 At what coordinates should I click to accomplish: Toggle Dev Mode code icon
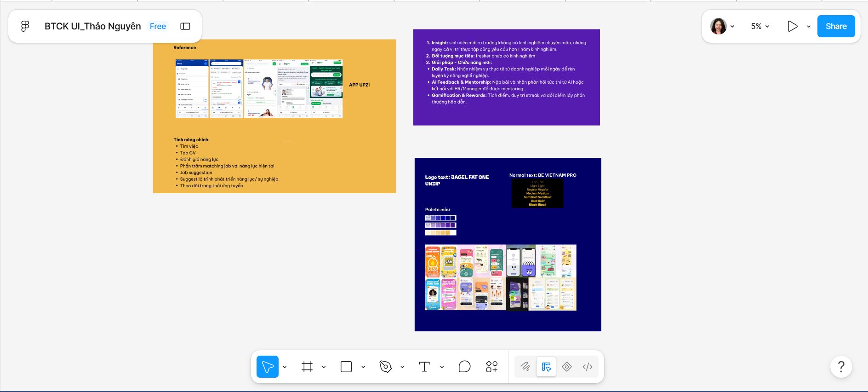tap(588, 367)
